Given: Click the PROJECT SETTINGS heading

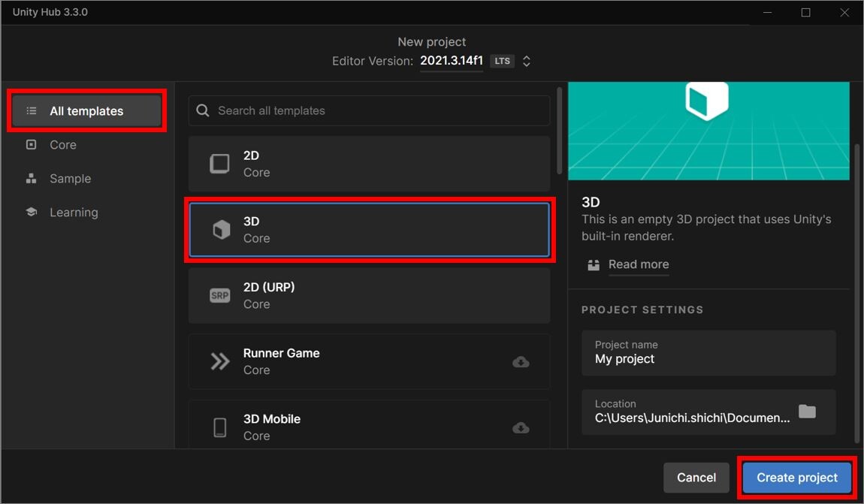Looking at the screenshot, I should (642, 309).
